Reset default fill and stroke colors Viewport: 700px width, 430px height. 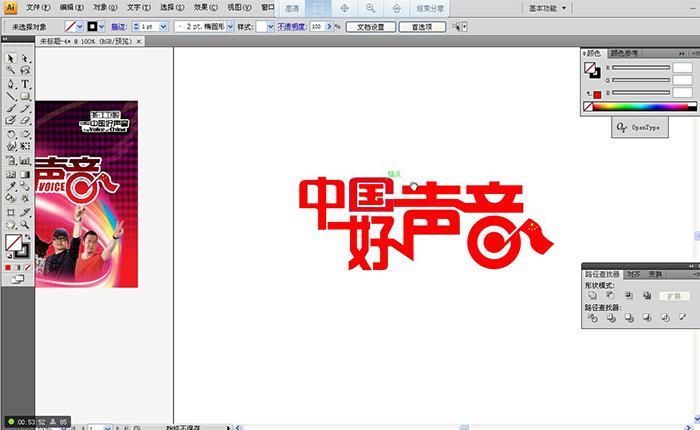click(8, 256)
